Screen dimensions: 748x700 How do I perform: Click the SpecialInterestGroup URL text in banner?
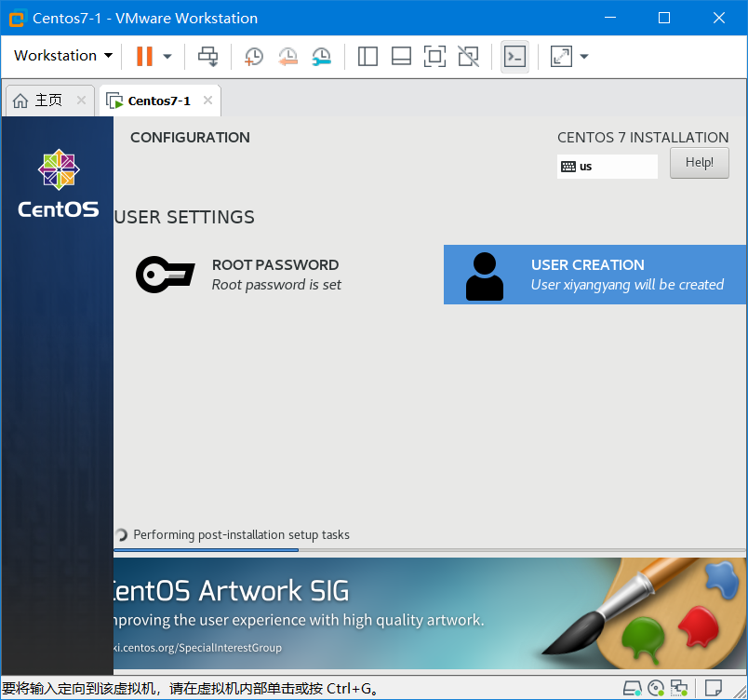coord(196,648)
